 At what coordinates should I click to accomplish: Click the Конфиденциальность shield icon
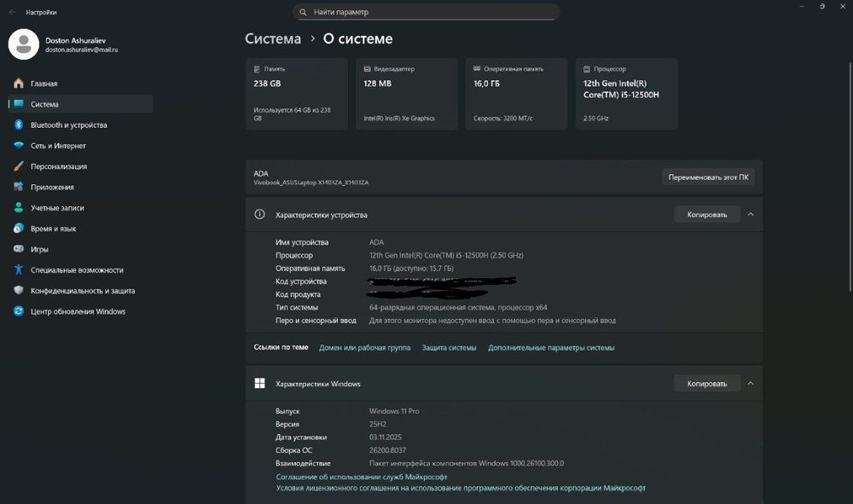click(x=19, y=290)
